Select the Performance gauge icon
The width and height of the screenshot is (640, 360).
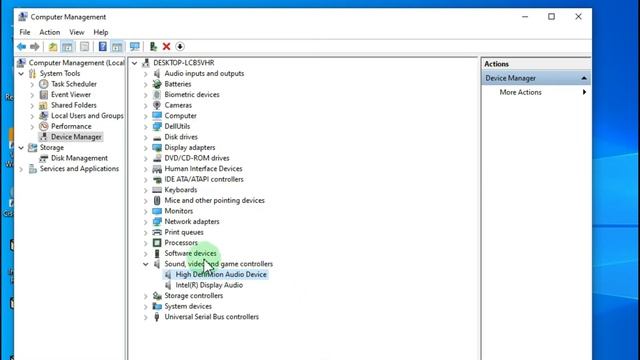coord(44,127)
